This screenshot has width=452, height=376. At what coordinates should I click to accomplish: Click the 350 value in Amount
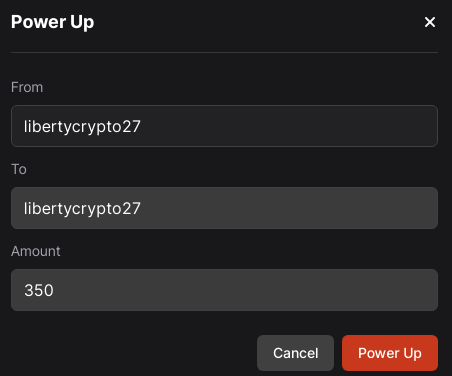coord(39,290)
